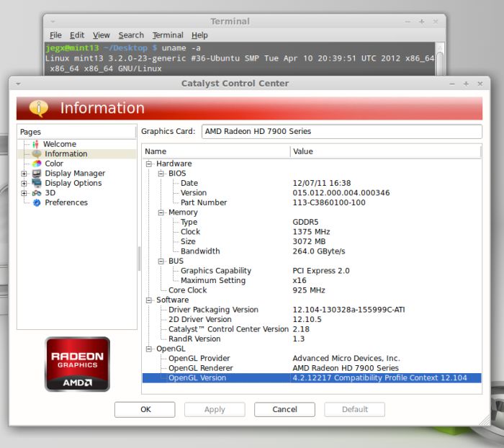Collapse the BIOS section
504x448 pixels.
161,174
